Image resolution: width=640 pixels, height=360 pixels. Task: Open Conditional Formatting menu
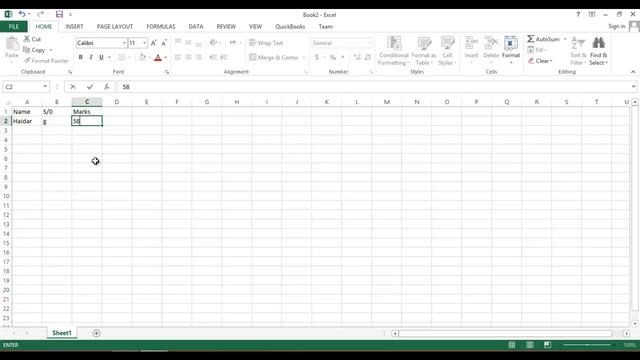coord(393,51)
